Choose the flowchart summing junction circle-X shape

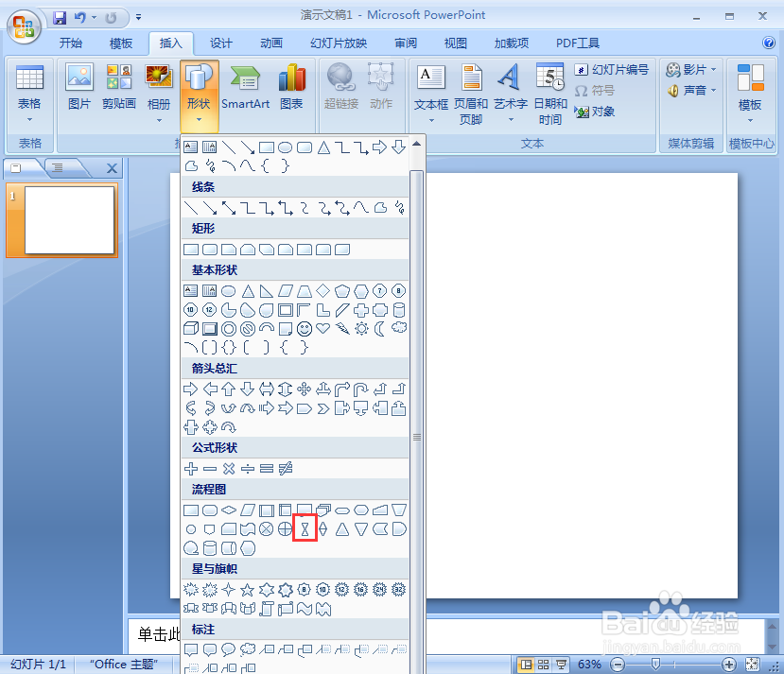(266, 528)
